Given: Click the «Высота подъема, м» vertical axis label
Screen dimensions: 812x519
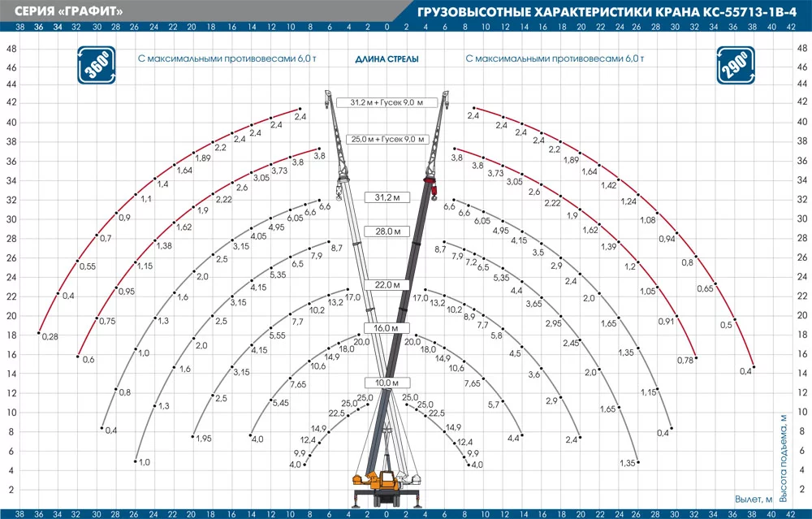Looking at the screenshot, I should [783, 458].
